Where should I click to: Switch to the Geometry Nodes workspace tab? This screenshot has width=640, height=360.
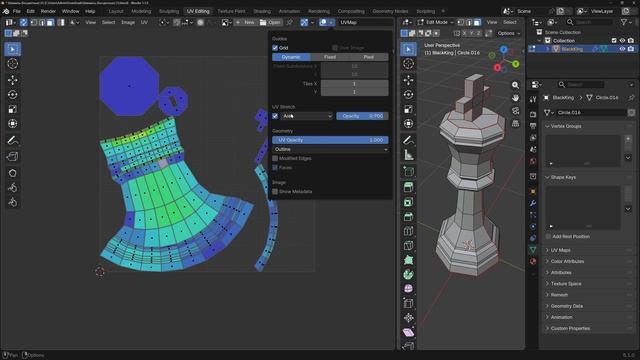pos(390,11)
